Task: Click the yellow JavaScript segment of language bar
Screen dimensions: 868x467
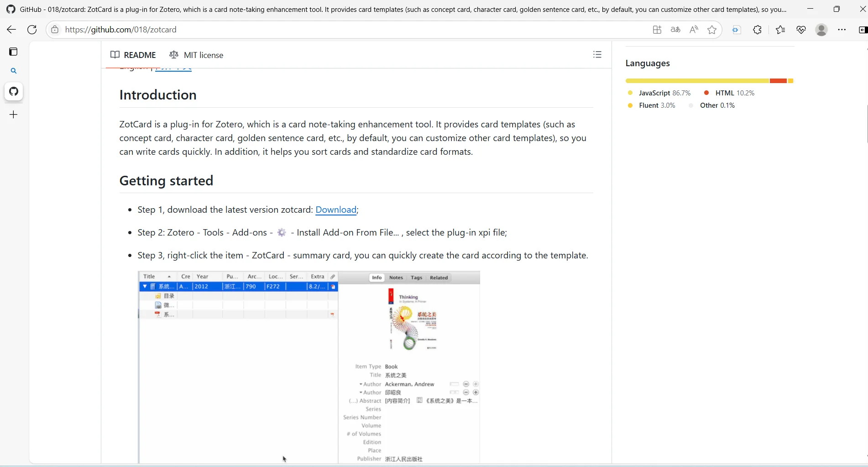Action: 697,81
